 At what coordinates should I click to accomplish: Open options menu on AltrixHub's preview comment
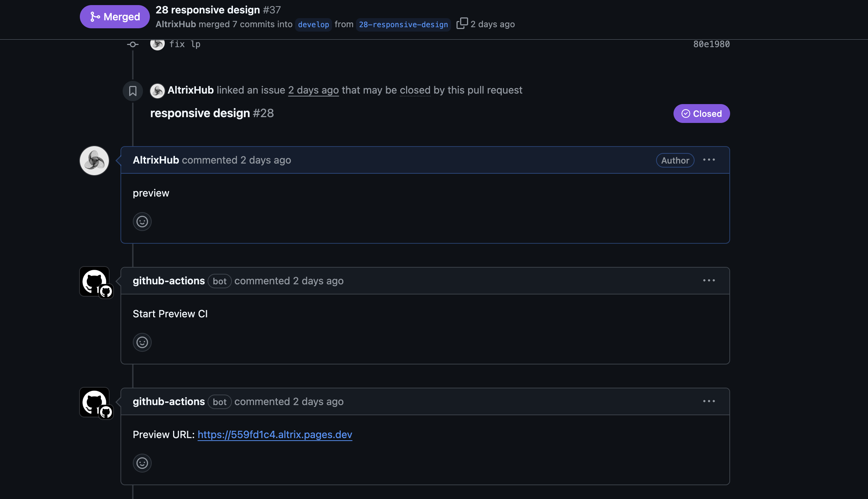coord(709,160)
